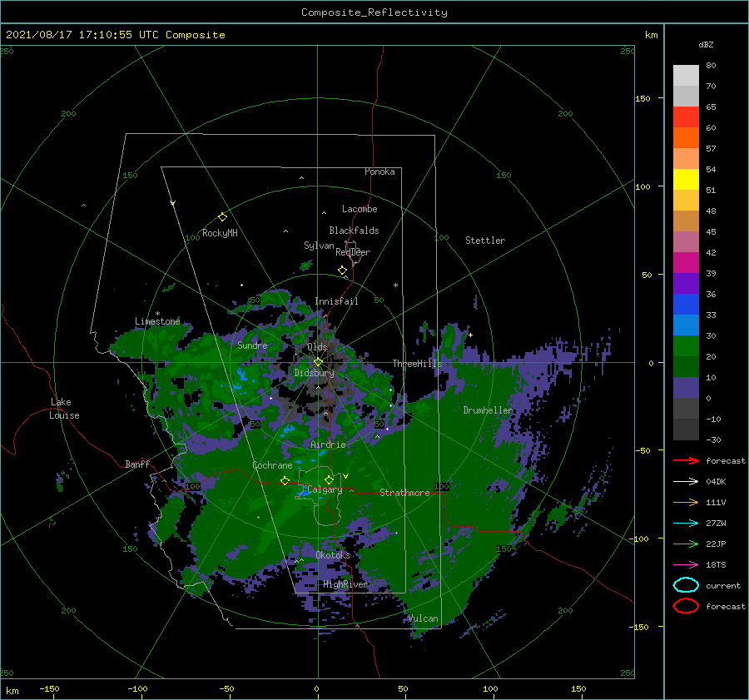Click the Drumheller city label
Screen dimensions: 749x700
tap(488, 410)
